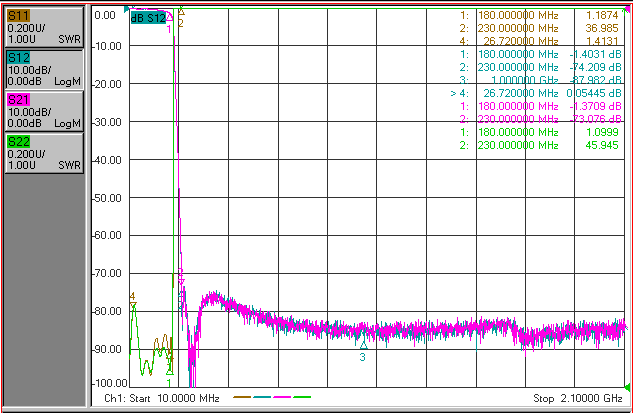Select the S21 trace status button
The height and width of the screenshot is (413, 633).
(44, 111)
